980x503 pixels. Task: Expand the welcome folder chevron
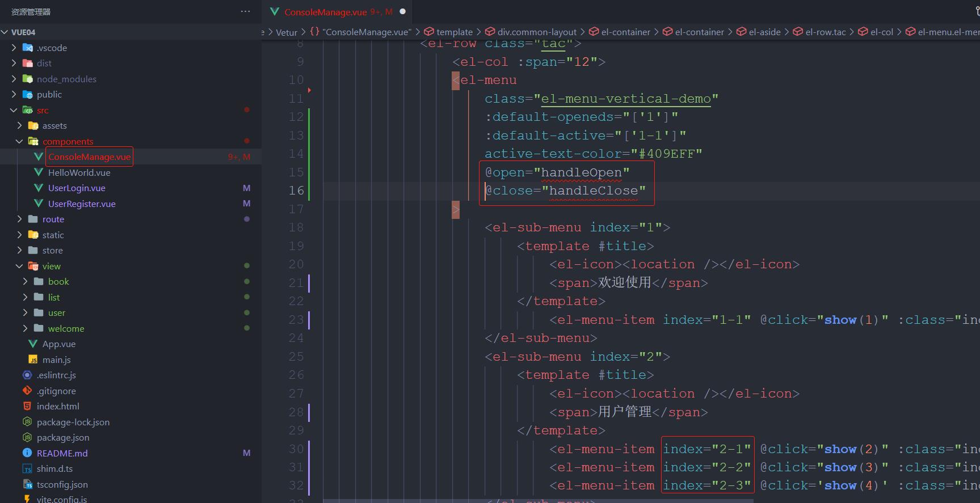pos(26,328)
